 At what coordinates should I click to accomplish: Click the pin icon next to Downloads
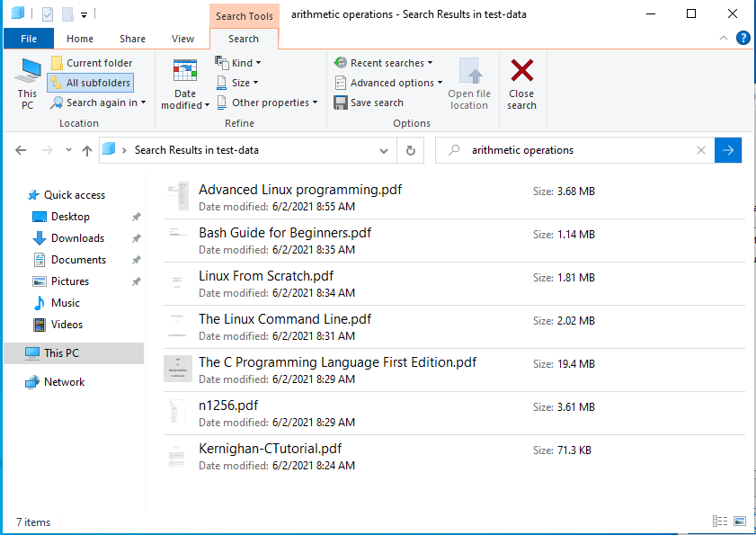pos(137,238)
